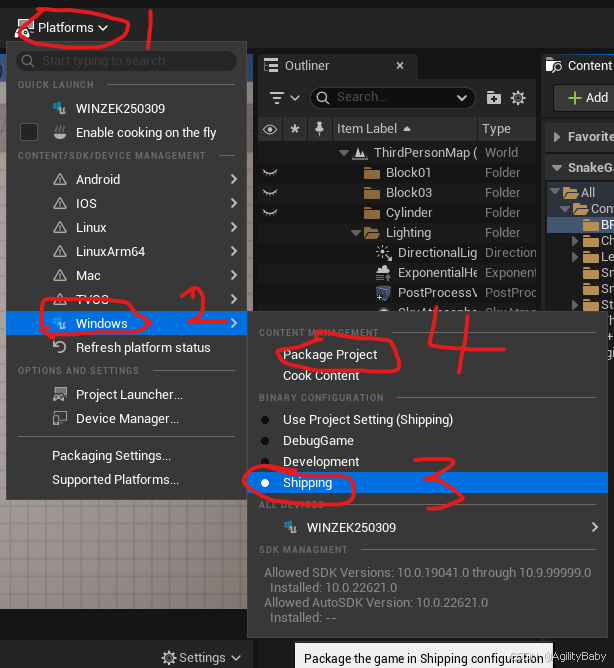Click the pin column header
Image resolution: width=614 pixels, height=668 pixels.
(x=319, y=129)
